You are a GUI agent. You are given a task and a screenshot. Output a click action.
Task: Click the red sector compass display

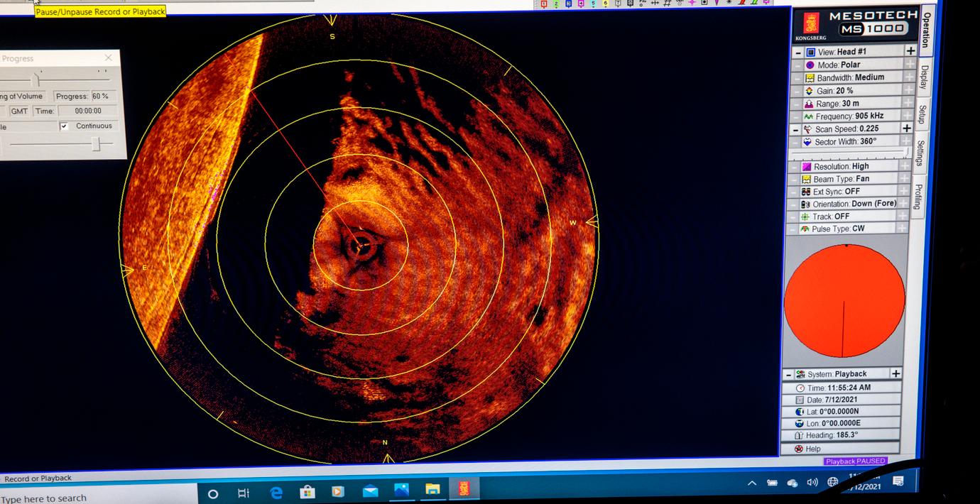[844, 301]
